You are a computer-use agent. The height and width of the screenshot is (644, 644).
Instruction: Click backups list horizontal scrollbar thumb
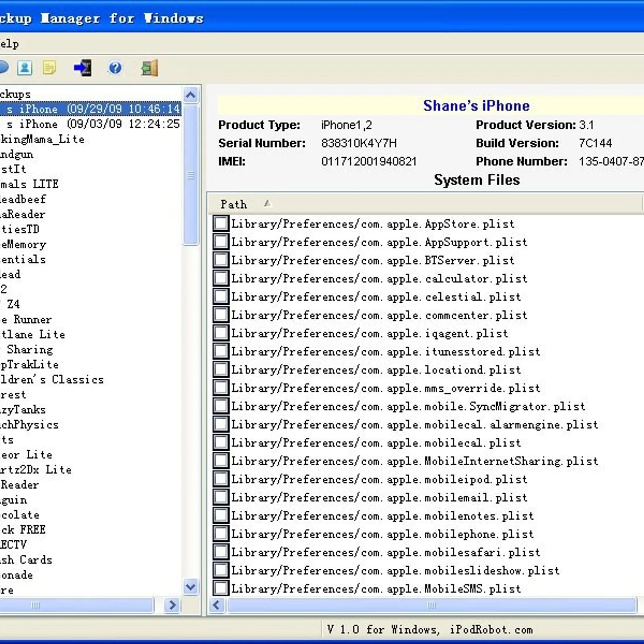click(76, 605)
